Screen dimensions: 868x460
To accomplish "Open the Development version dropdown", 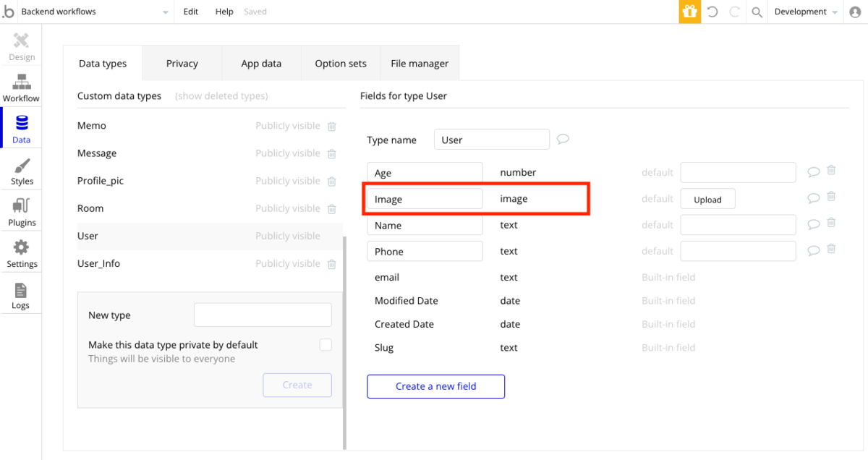I will point(805,12).
